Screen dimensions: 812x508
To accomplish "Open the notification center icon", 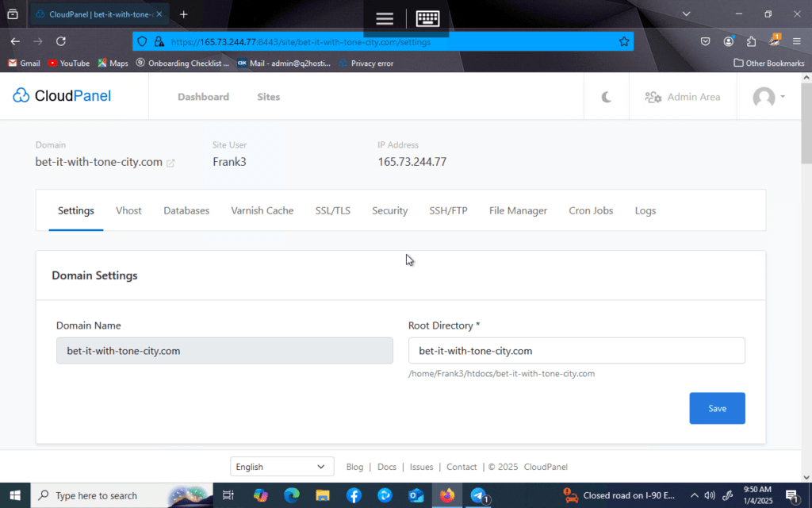I will coord(792,495).
